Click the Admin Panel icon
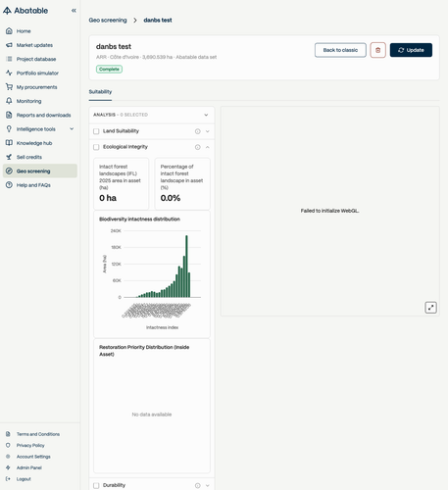Screen dimensions: 448x490 coord(8,467)
